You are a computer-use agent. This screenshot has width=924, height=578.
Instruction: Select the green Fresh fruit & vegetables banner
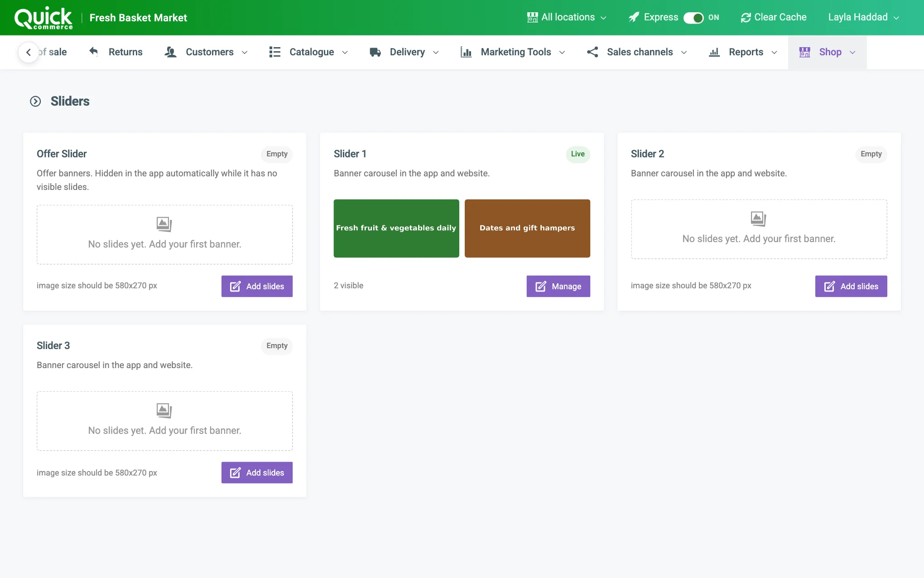point(396,228)
